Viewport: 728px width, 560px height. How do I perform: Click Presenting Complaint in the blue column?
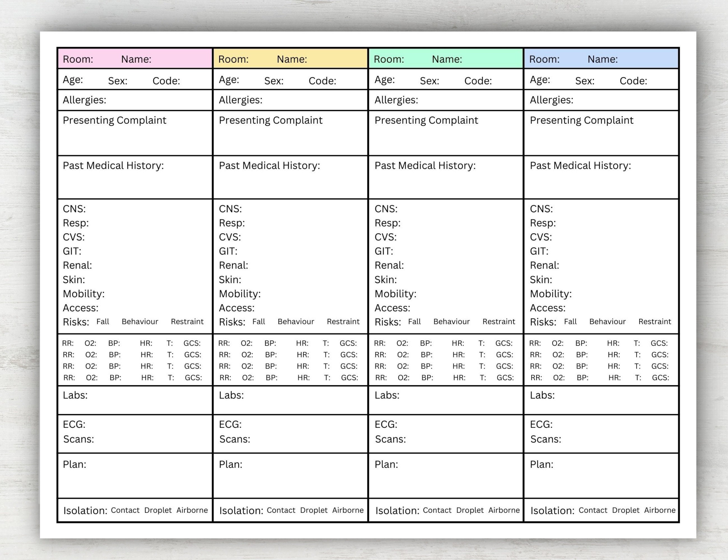pos(581,120)
